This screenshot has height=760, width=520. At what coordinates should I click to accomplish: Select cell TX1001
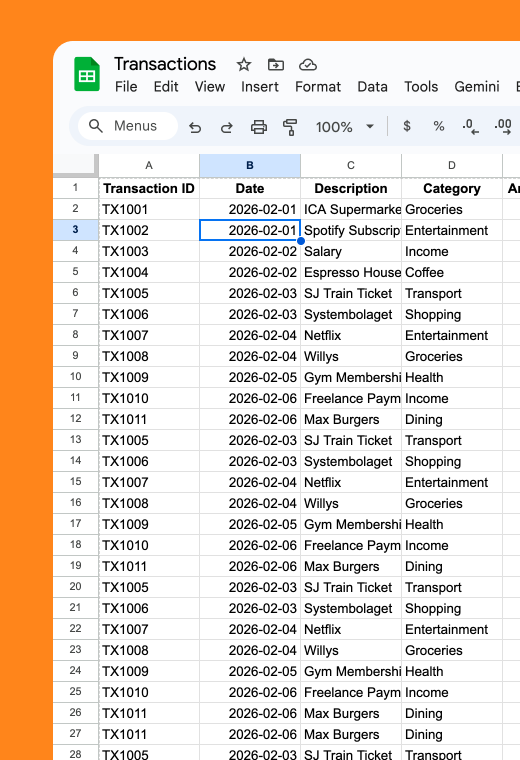(149, 209)
